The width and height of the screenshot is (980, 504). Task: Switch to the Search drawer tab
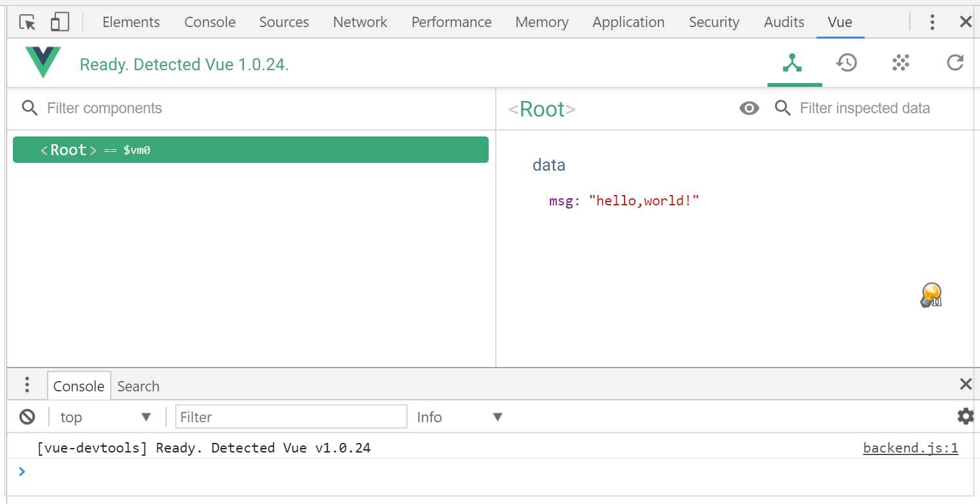point(138,386)
